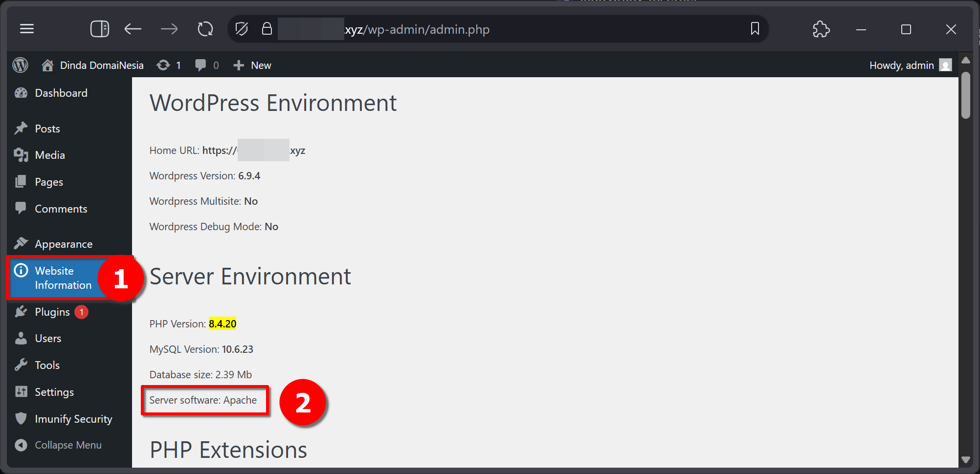
Task: Open the Imunify Security menu item
Action: 73,419
